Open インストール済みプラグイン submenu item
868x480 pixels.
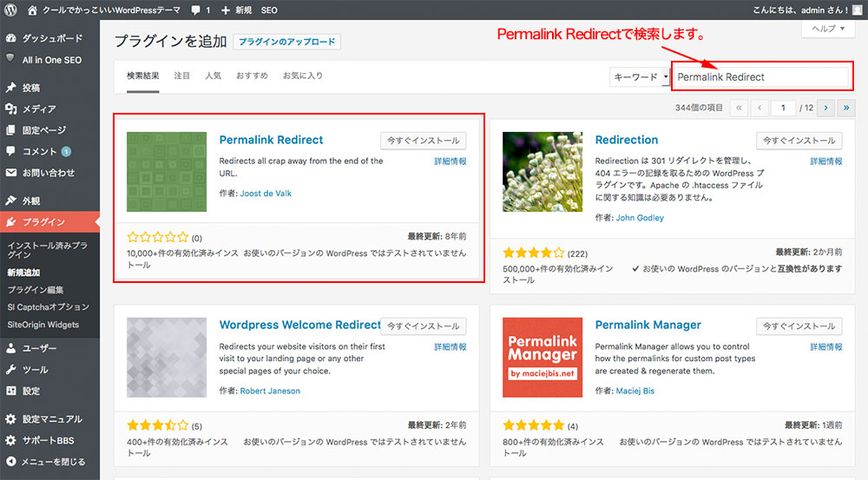click(x=47, y=250)
